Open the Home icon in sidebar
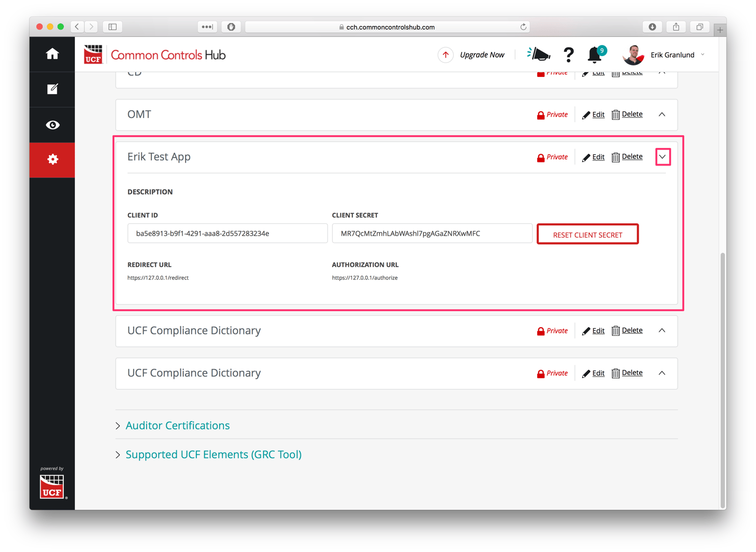This screenshot has height=552, width=756. click(x=52, y=54)
